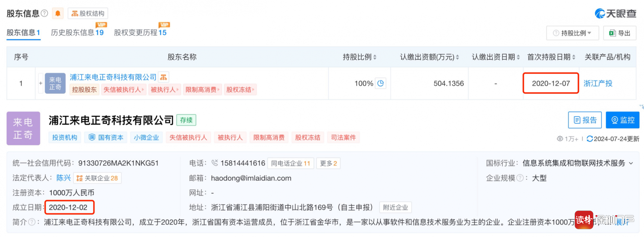Switch to the 历史股东信息 19 tab
The width and height of the screenshot is (644, 237).
(x=77, y=33)
